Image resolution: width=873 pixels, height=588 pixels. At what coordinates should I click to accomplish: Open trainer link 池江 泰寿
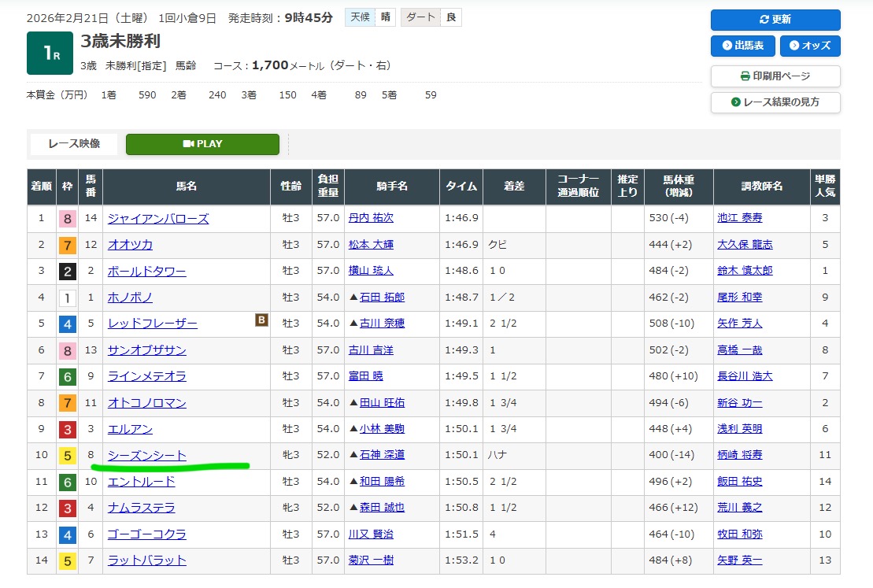[x=739, y=219]
